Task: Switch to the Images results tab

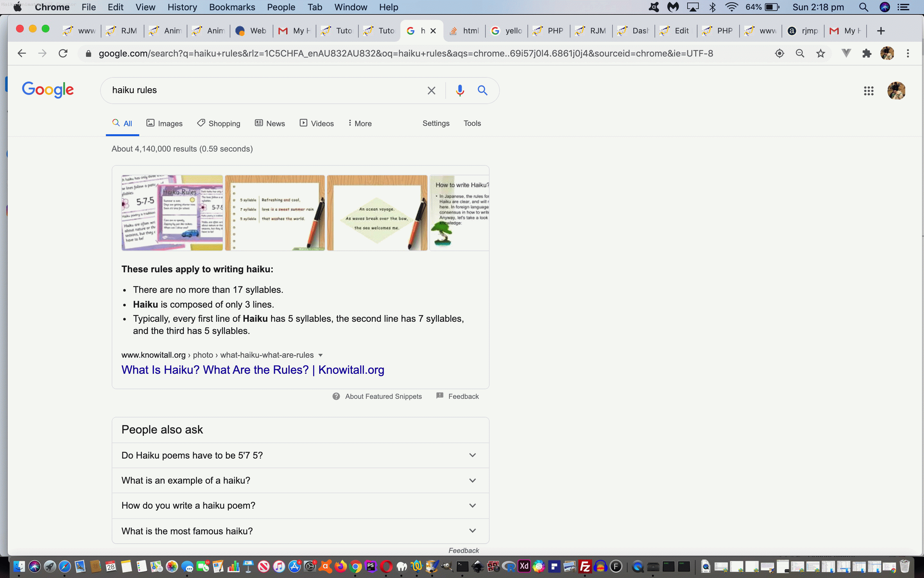Action: pos(165,124)
